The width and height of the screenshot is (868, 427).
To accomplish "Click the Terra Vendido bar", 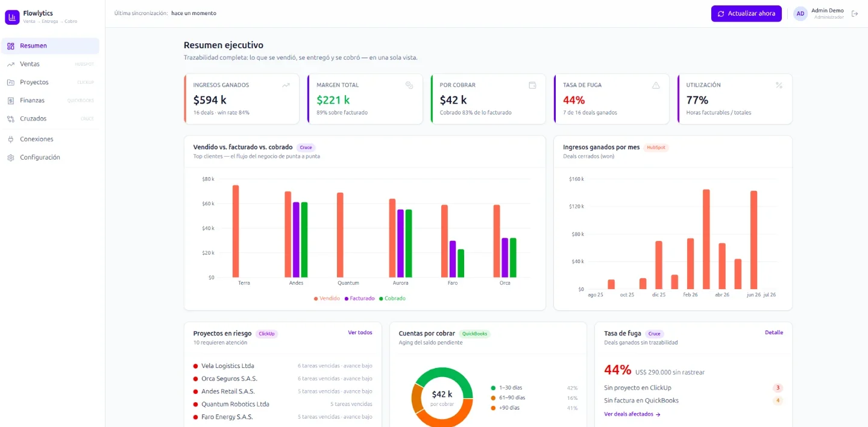I will coord(236,231).
